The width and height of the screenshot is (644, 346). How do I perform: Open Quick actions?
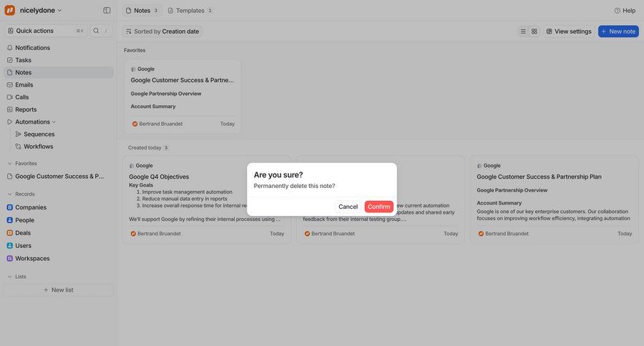pos(46,31)
